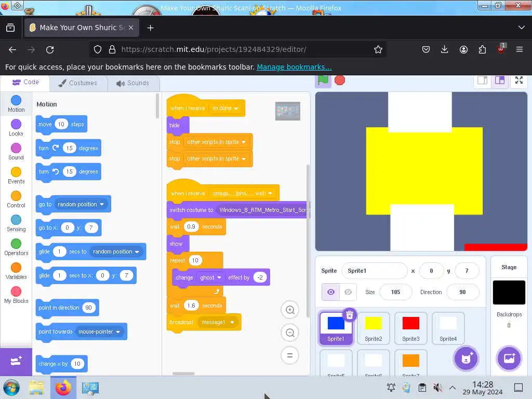Click the sprite Direction field 90

(462, 292)
